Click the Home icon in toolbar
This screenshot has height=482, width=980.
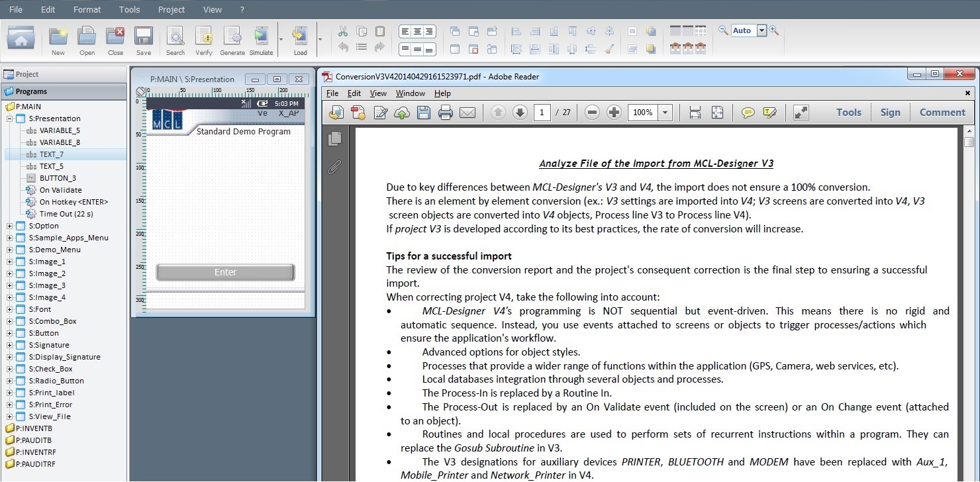point(21,39)
